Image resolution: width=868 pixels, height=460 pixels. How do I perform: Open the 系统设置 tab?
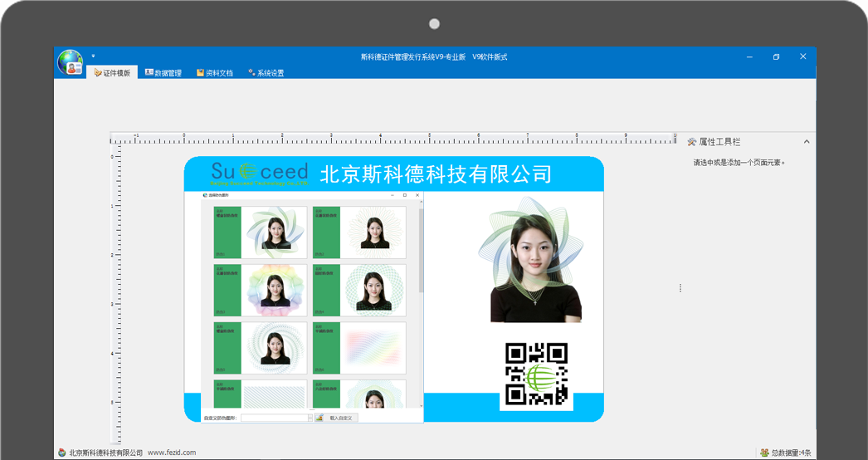(266, 72)
